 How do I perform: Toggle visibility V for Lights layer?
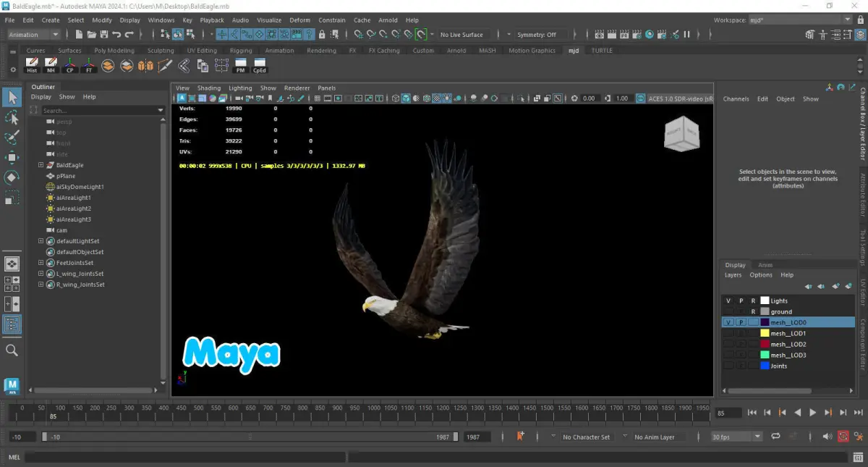click(728, 300)
